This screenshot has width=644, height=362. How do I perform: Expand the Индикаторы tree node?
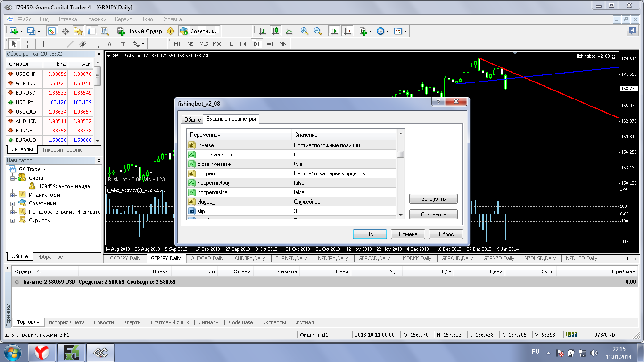[13, 195]
